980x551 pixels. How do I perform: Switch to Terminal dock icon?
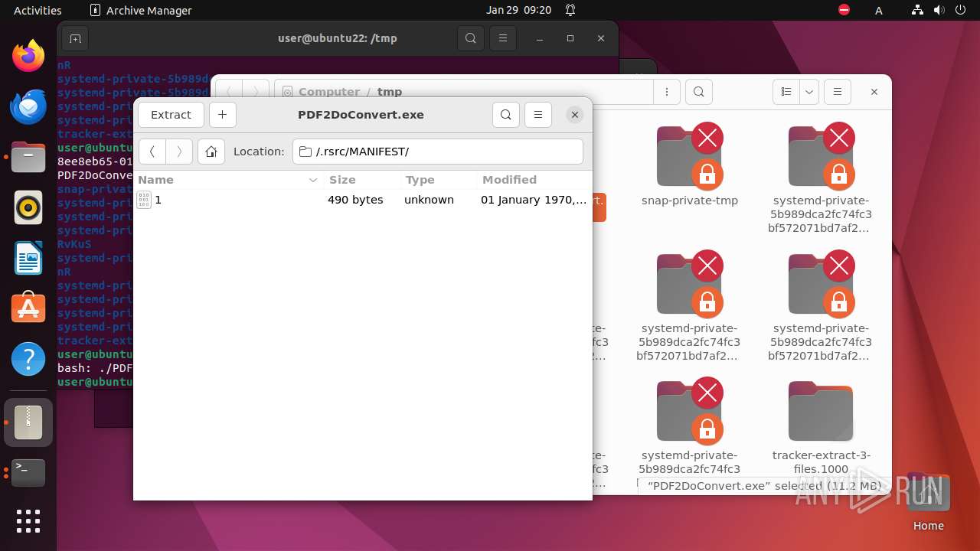click(x=28, y=472)
